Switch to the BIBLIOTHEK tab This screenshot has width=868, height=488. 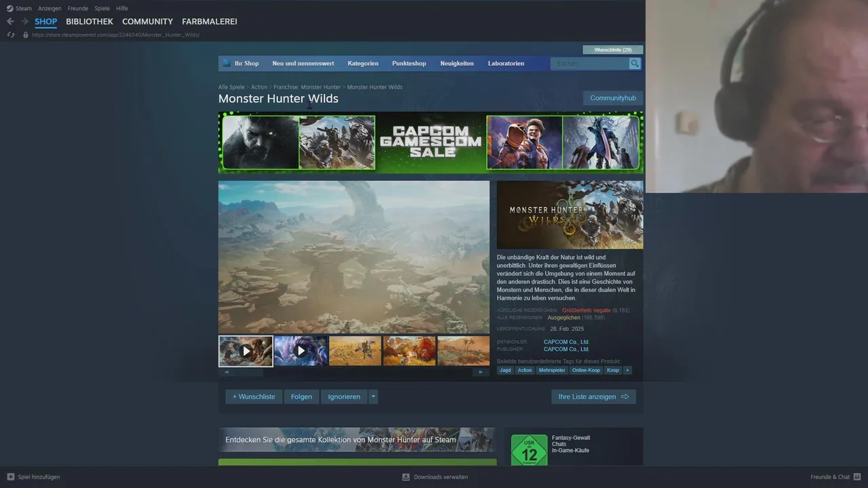[90, 22]
